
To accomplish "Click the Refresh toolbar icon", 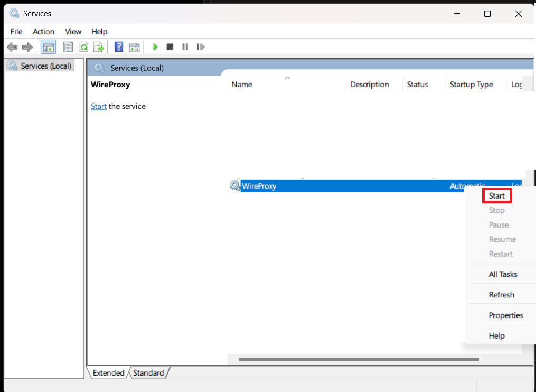I will coord(83,47).
